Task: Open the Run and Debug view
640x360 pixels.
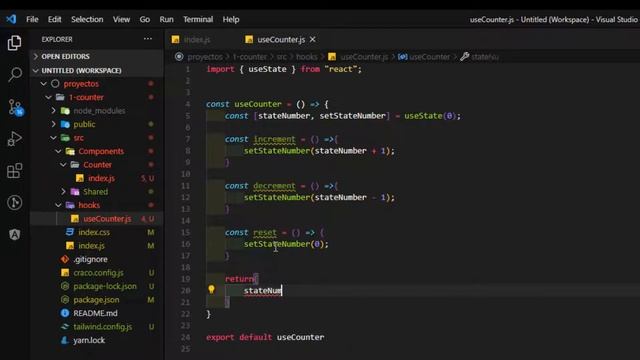Action: [x=15, y=139]
